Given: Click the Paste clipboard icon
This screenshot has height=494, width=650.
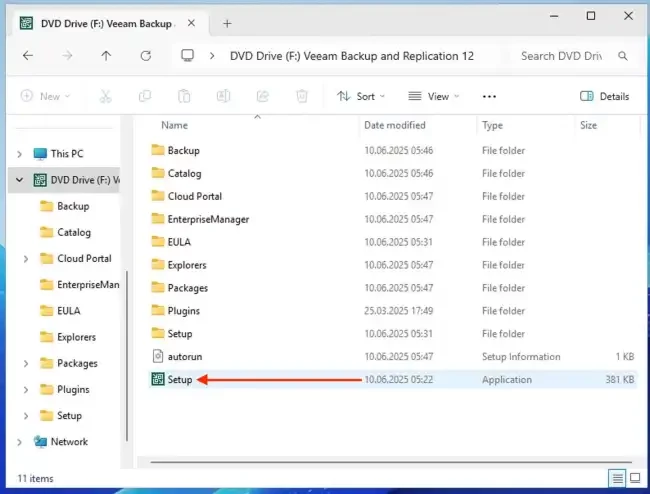Looking at the screenshot, I should pos(184,96).
